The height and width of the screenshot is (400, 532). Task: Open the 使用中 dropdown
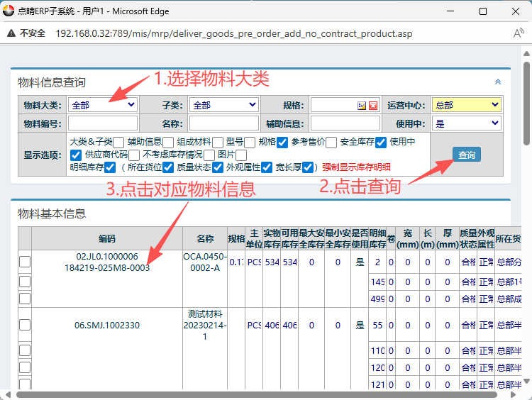[465, 123]
